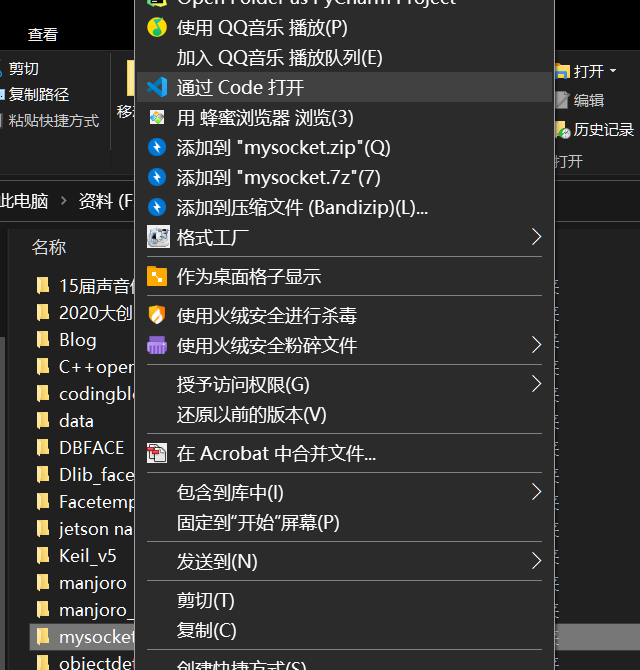This screenshot has width=640, height=670.
Task: Choose 复制(C) in the context menu
Action: coord(344,630)
